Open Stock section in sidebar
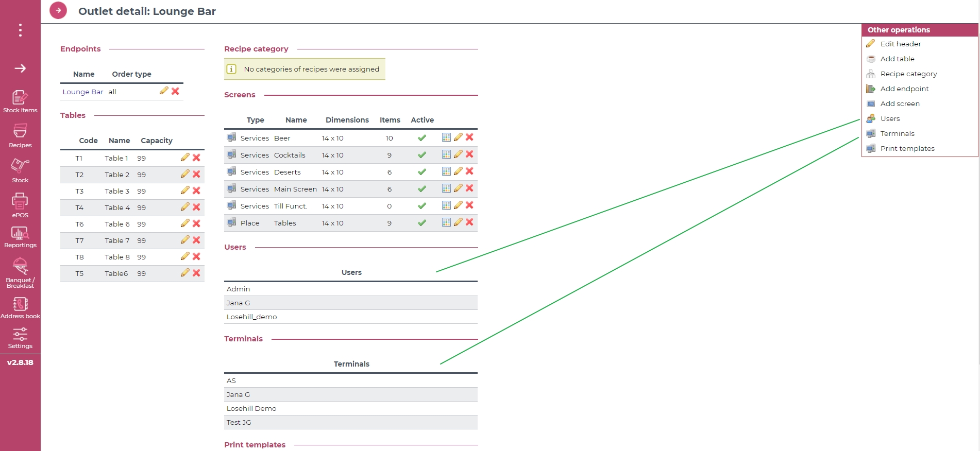 [20, 171]
